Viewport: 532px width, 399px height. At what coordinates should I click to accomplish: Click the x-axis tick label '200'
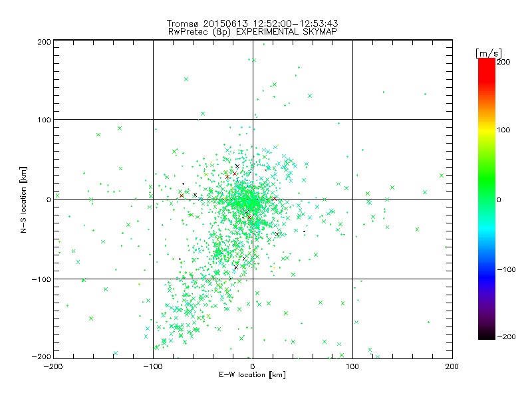452,366
